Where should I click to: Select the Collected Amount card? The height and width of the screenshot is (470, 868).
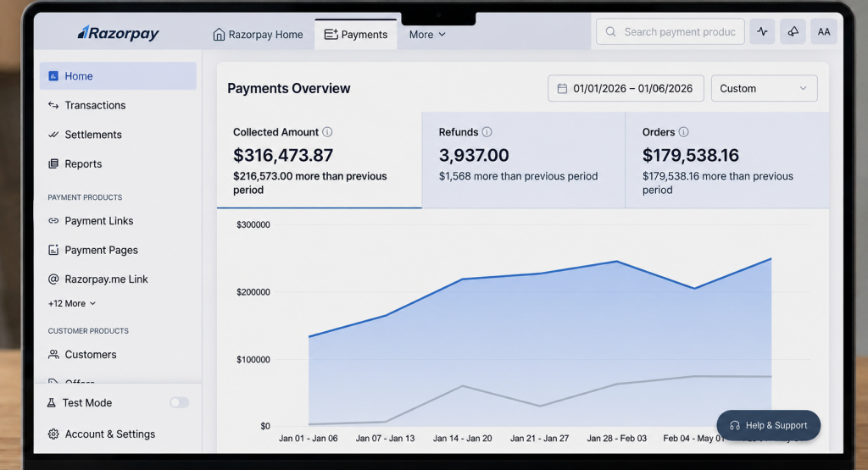pyautogui.click(x=320, y=160)
